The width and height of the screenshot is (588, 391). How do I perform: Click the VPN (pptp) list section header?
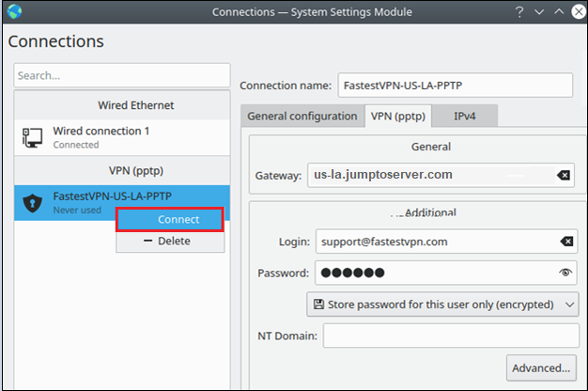pos(136,171)
